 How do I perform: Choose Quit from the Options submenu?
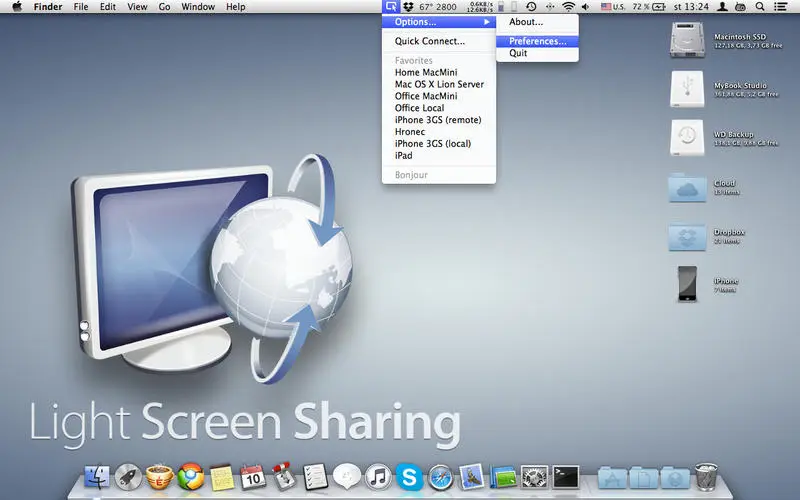(x=518, y=53)
